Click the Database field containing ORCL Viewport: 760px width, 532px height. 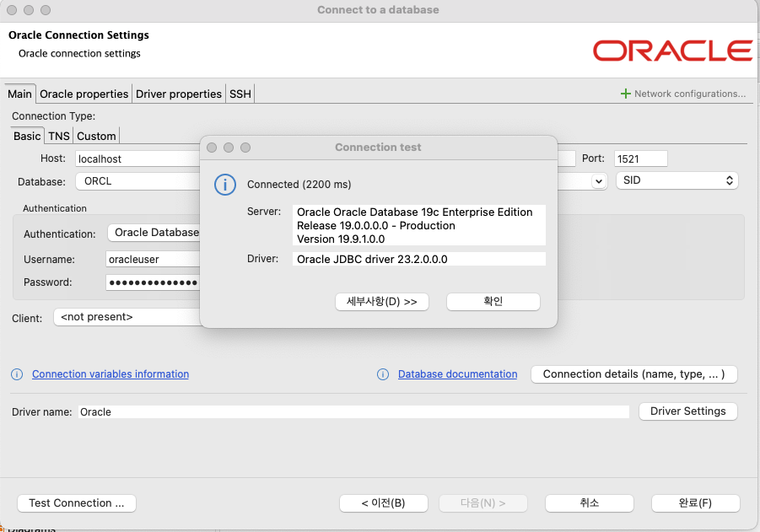(138, 181)
